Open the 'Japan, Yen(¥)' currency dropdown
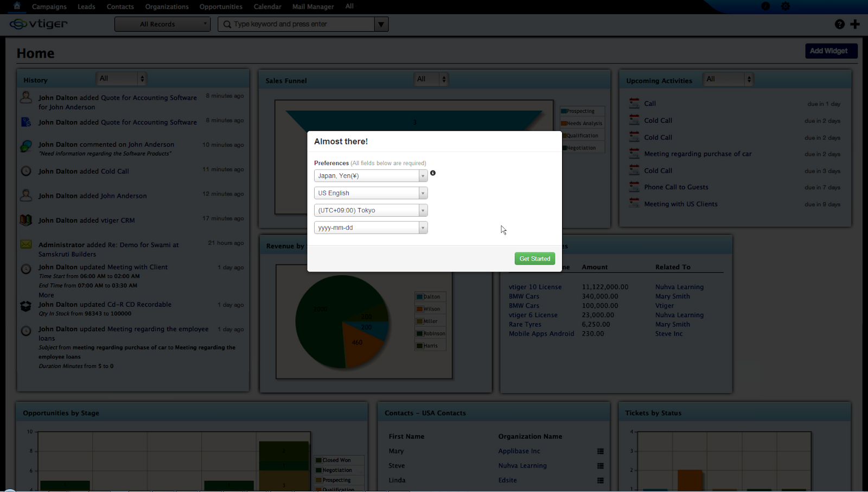 [x=371, y=176]
